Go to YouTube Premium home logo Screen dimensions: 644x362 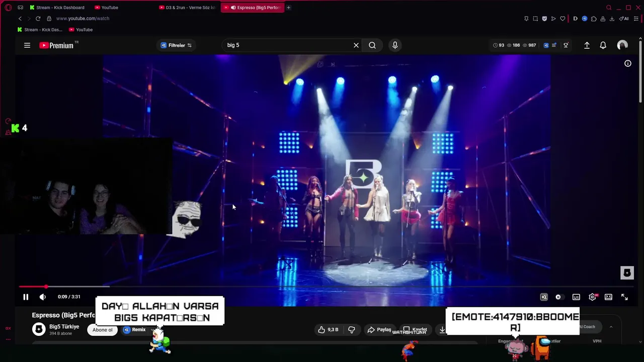coord(56,45)
